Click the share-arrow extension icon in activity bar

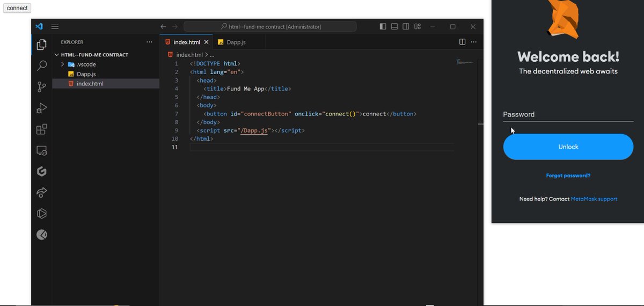pos(41,192)
